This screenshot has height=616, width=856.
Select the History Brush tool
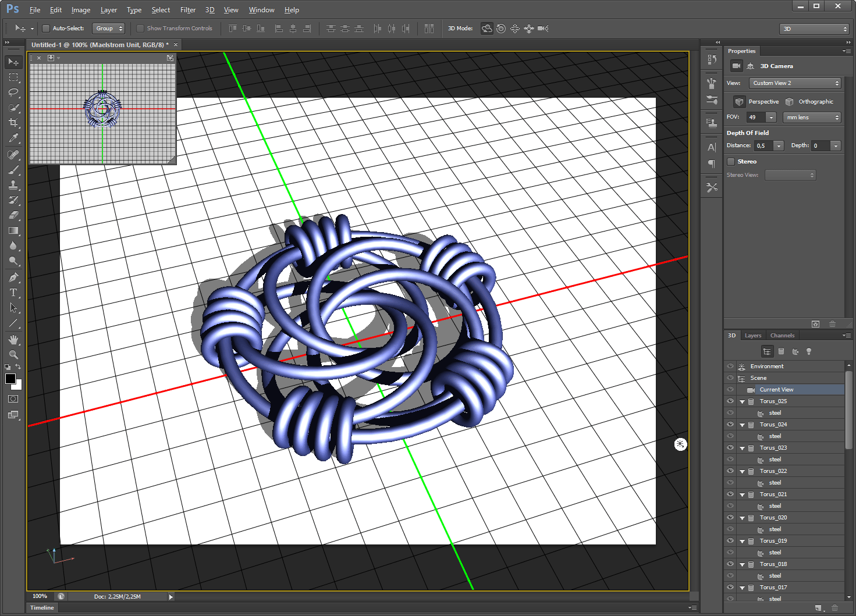tap(13, 200)
